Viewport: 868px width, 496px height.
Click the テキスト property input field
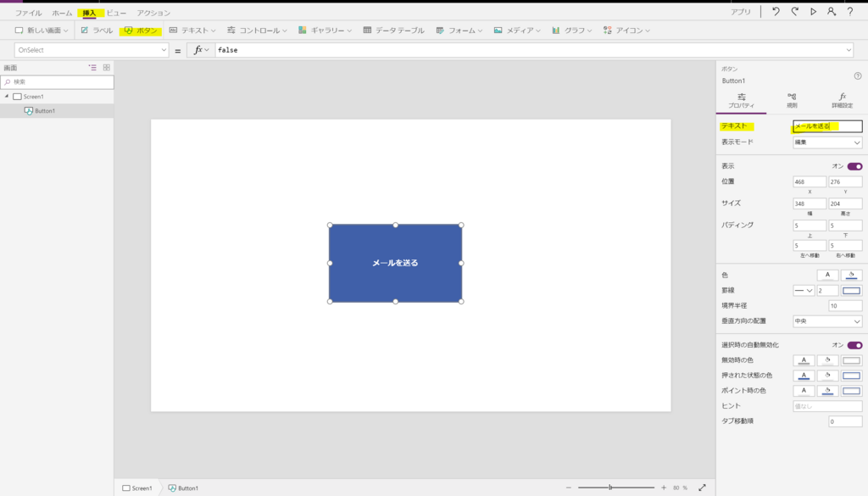tap(827, 126)
